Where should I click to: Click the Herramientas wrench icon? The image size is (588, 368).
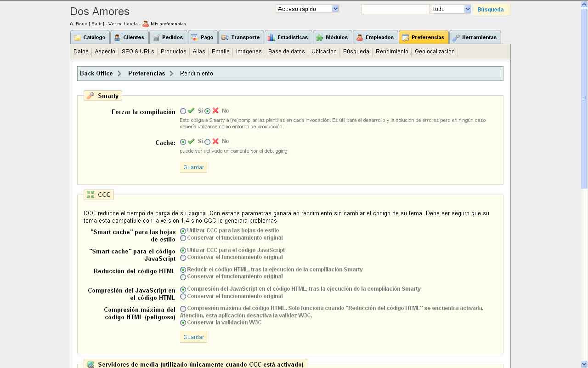[456, 38]
